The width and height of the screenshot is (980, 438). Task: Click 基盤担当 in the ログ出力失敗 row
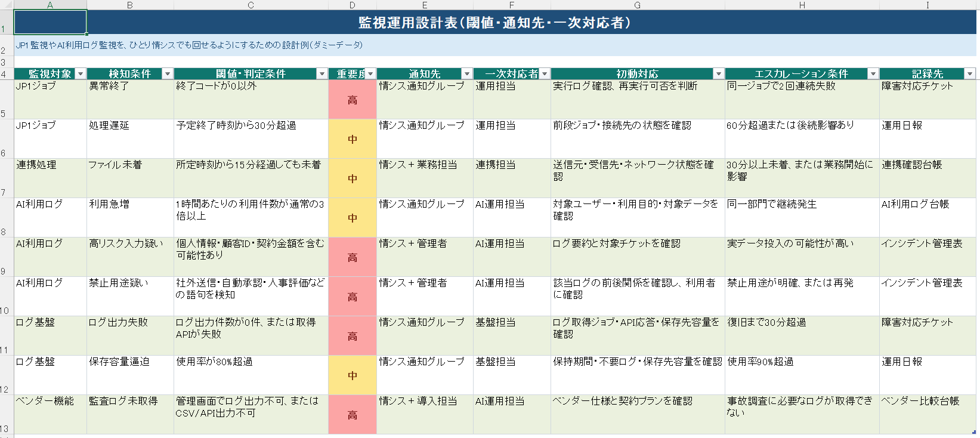[512, 336]
